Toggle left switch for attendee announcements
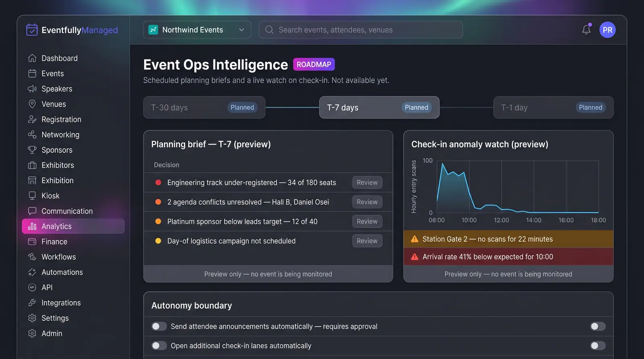This screenshot has height=359, width=644. [159, 326]
